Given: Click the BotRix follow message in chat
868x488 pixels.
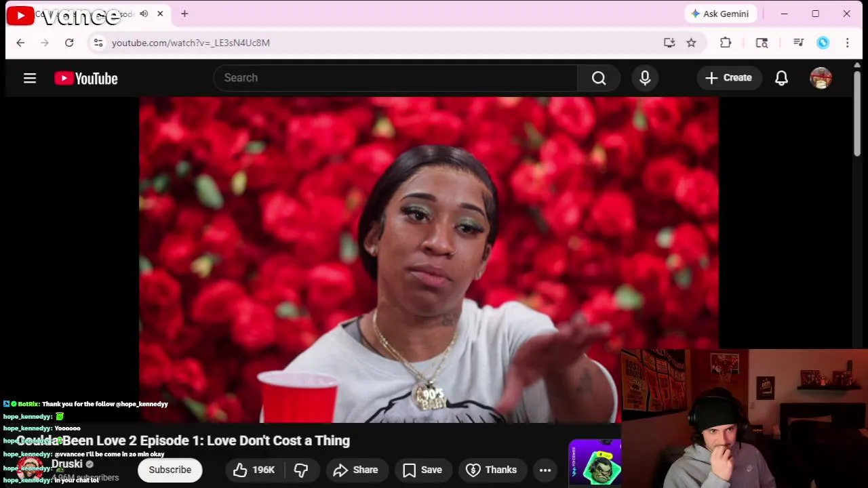Looking at the screenshot, I should pos(85,404).
